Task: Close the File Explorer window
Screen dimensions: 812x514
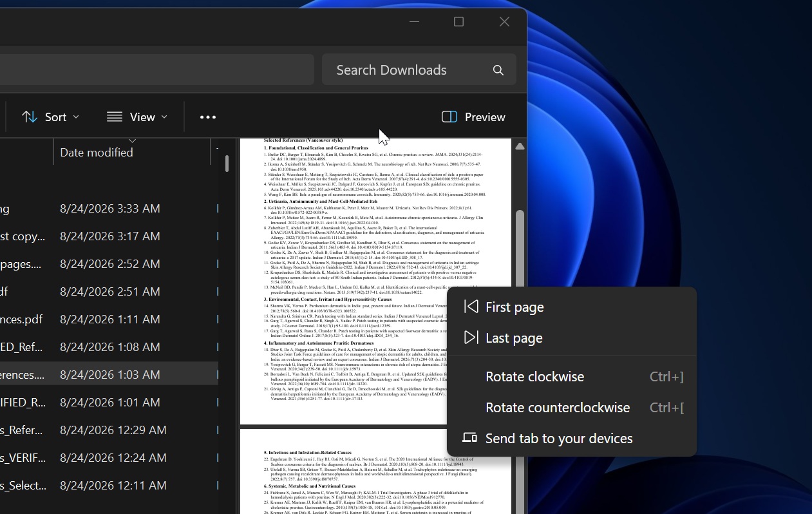Action: 504,21
